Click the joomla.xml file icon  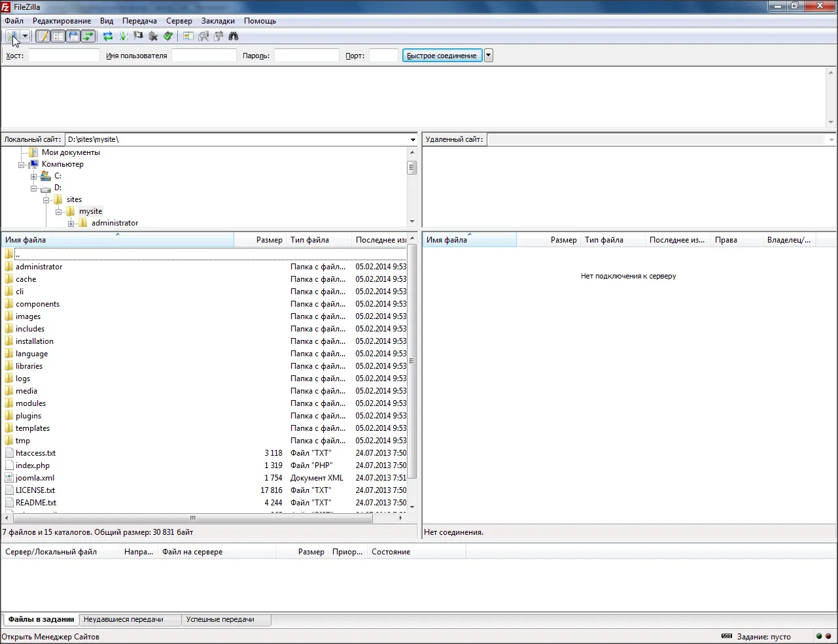tap(9, 478)
